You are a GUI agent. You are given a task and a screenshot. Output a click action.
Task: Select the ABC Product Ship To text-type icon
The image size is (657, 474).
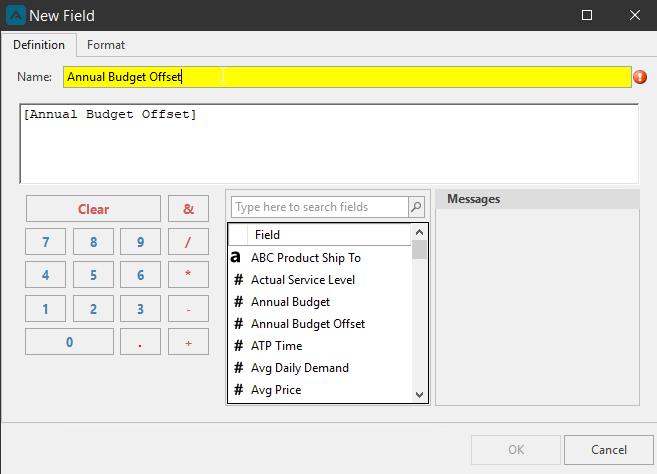pyautogui.click(x=236, y=257)
